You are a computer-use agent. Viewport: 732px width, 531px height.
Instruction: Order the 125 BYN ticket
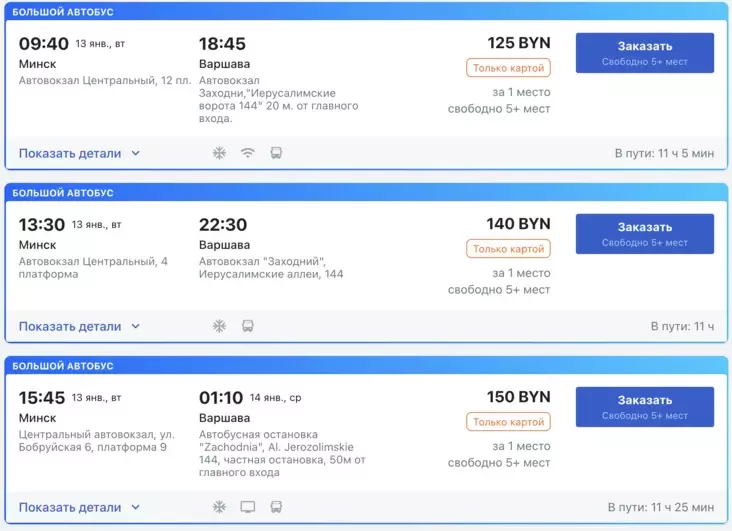pos(644,53)
